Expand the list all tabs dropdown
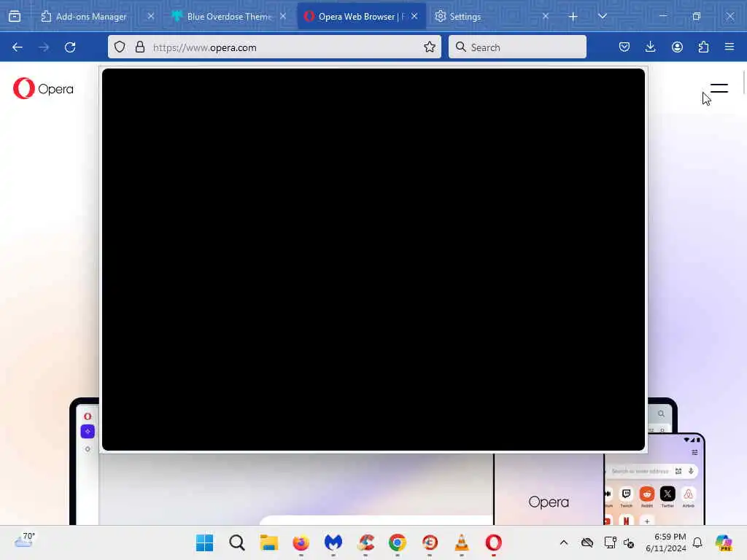Viewport: 747px width, 560px height. coord(602,16)
